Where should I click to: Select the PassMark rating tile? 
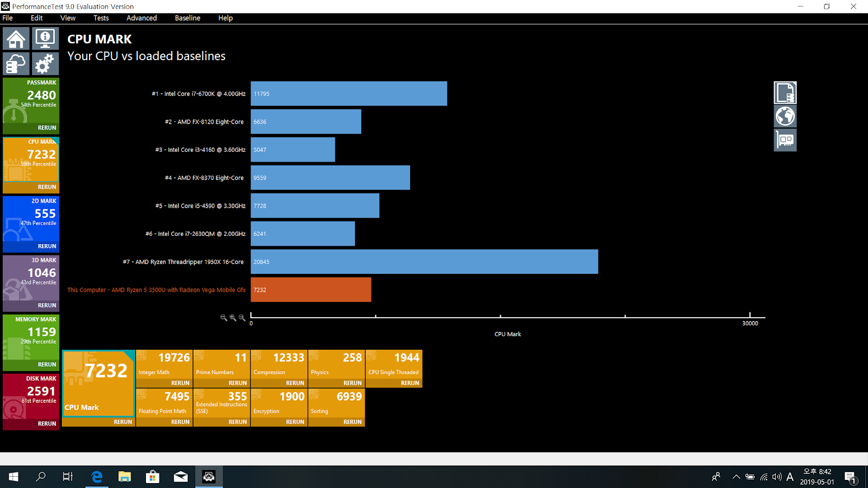point(31,101)
